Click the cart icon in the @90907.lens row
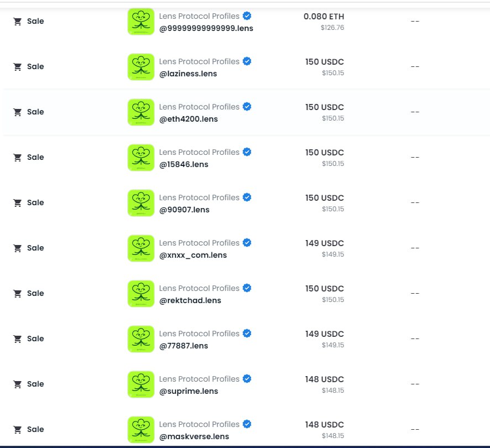490x448 pixels. [18, 202]
